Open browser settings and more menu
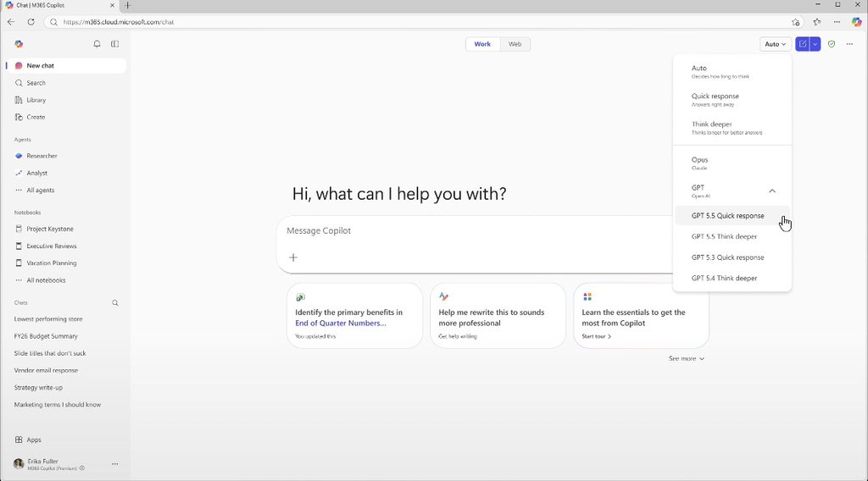Screen dimensions: 868x481 click(837, 22)
